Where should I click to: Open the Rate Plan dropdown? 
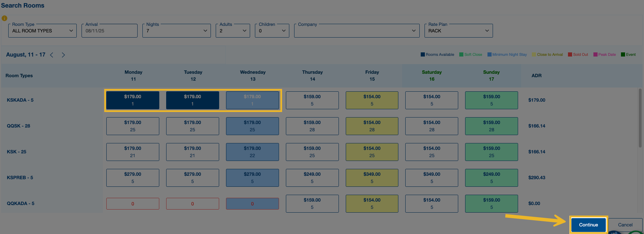pos(458,31)
